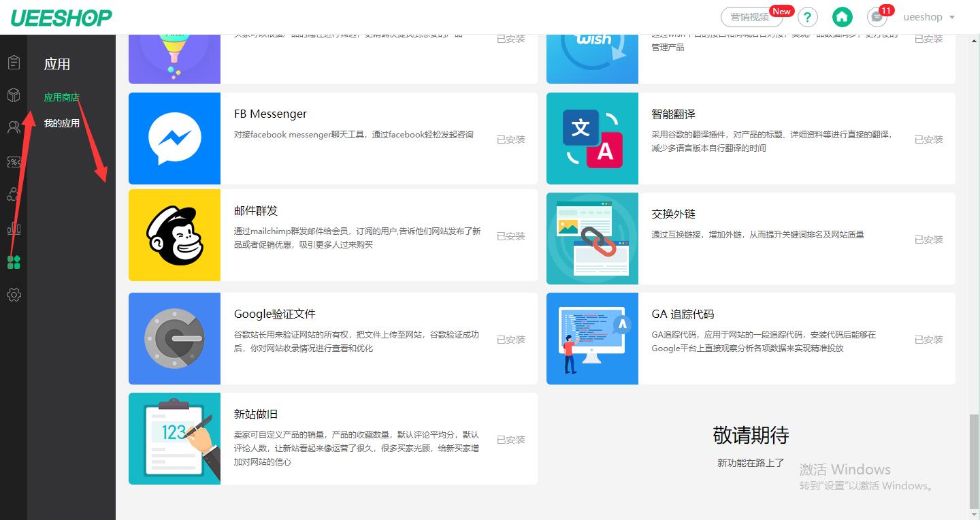
Task: Open the orders clipboard icon in sidebar
Action: [x=14, y=63]
